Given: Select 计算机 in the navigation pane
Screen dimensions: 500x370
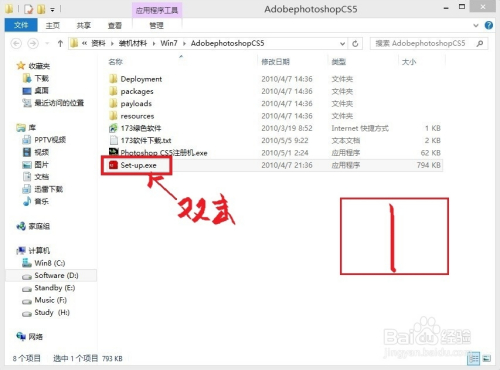Looking at the screenshot, I should point(39,251).
